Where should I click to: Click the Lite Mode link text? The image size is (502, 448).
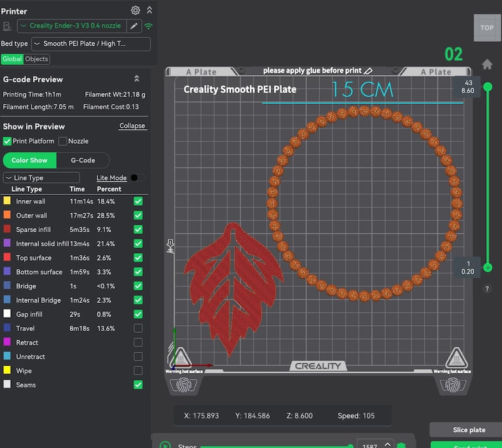[x=111, y=178]
